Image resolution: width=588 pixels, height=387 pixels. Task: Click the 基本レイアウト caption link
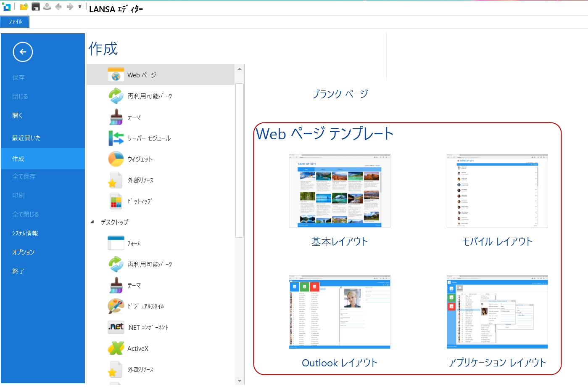tap(340, 241)
